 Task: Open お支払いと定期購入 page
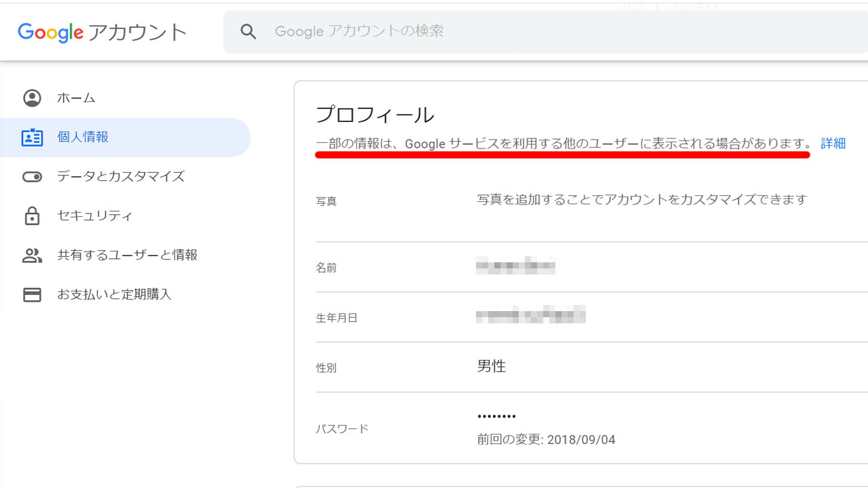point(115,295)
